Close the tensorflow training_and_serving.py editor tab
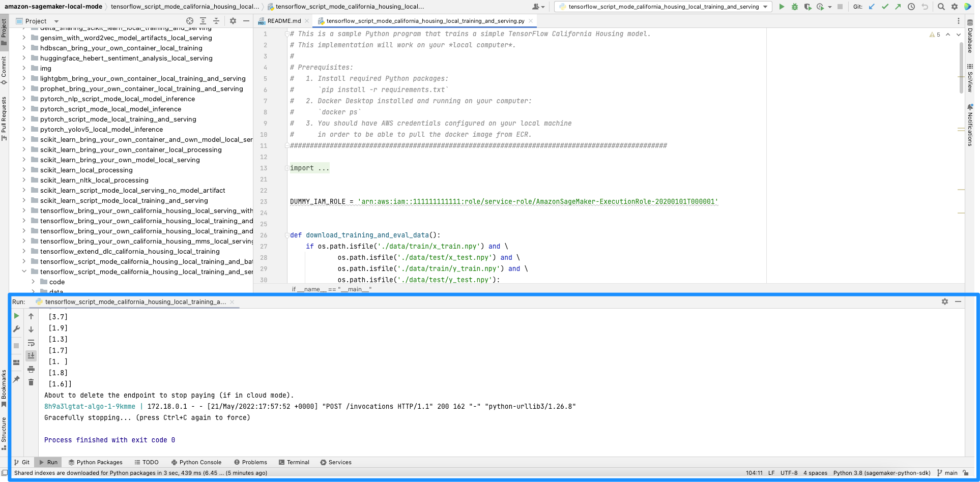Screen dimensions: 980x482 pyautogui.click(x=531, y=21)
